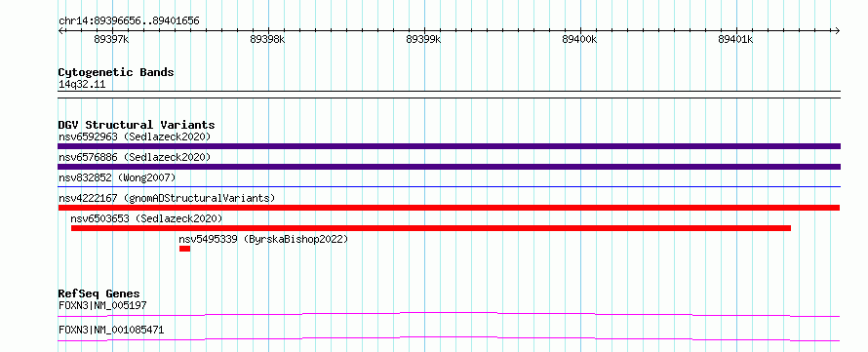Select the purple bar under the nsv6576886 label
Image resolution: width=868 pixels, height=352 pixels.
(x=449, y=167)
